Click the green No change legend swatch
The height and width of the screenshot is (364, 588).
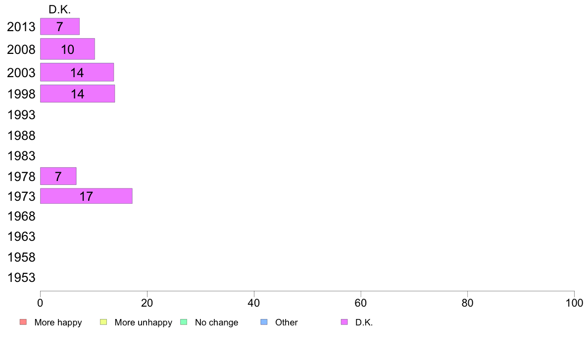pos(184,322)
